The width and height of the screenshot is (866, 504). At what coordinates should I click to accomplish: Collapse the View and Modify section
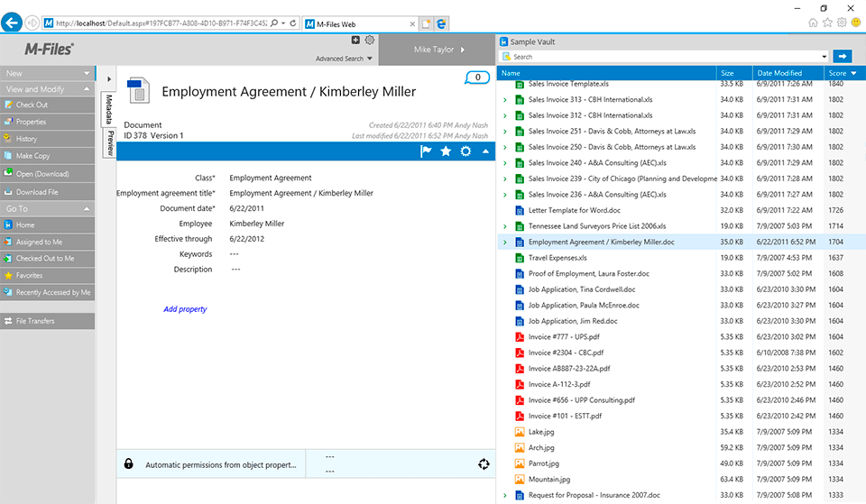[88, 89]
